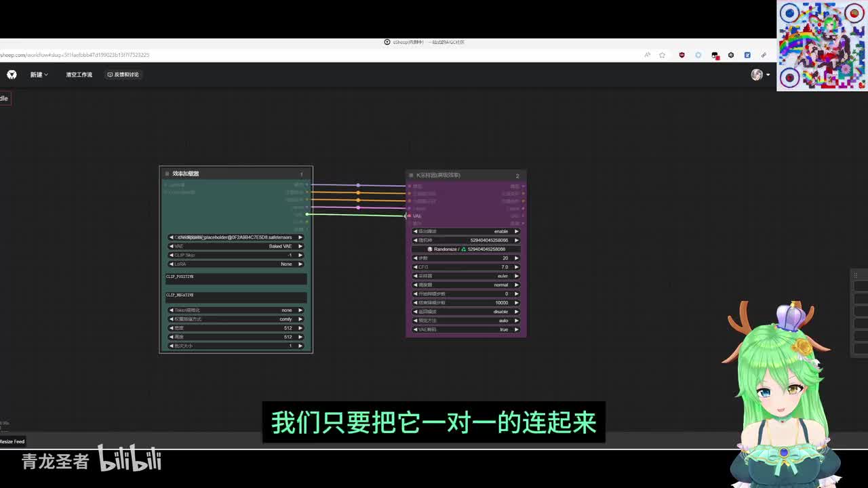Collapse the K采样器 node via its title dot
The width and height of the screenshot is (868, 488).
pyautogui.click(x=411, y=176)
